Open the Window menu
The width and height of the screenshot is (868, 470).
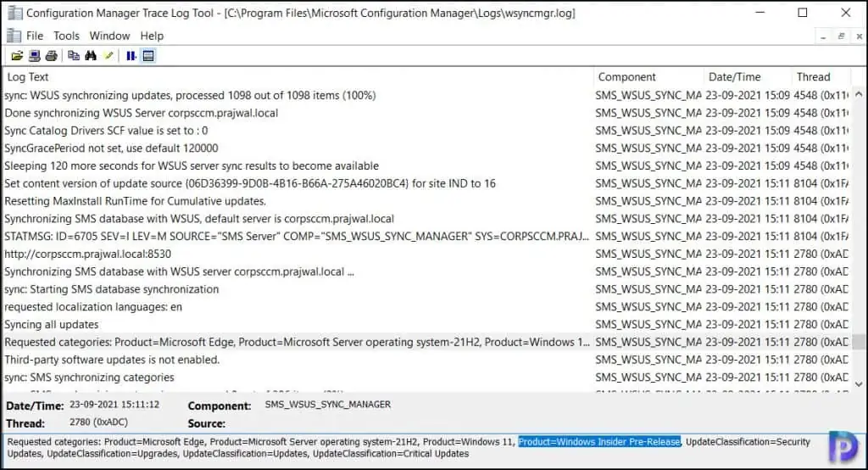[109, 36]
